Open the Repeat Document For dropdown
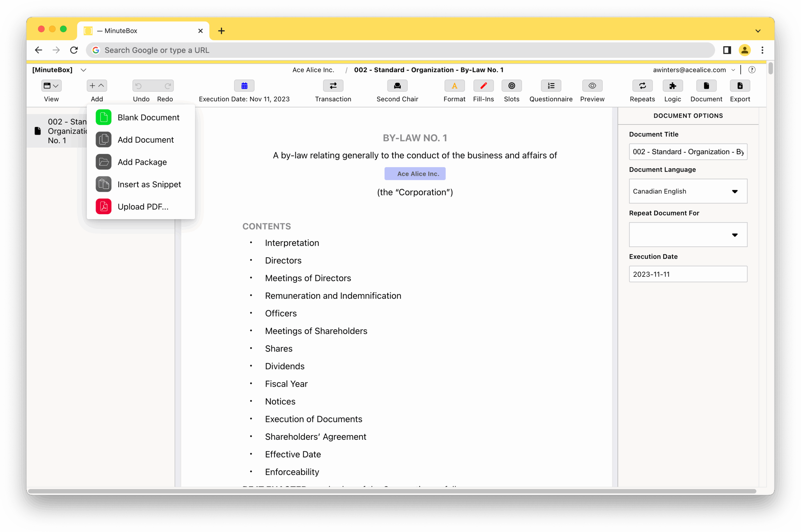Viewport: 801px width, 532px height. pos(688,235)
